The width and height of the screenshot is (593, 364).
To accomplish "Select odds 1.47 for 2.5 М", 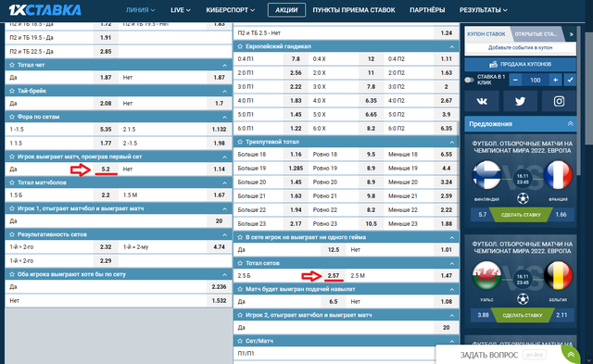I will 447,276.
